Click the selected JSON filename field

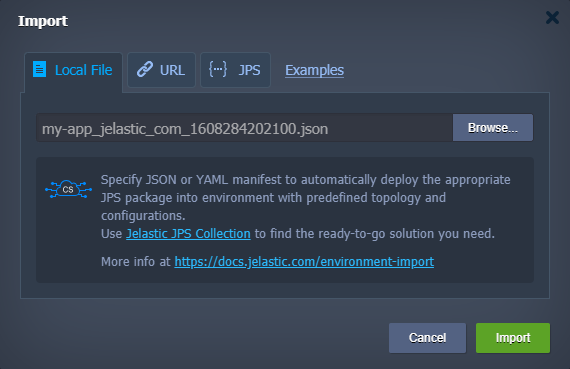244,128
